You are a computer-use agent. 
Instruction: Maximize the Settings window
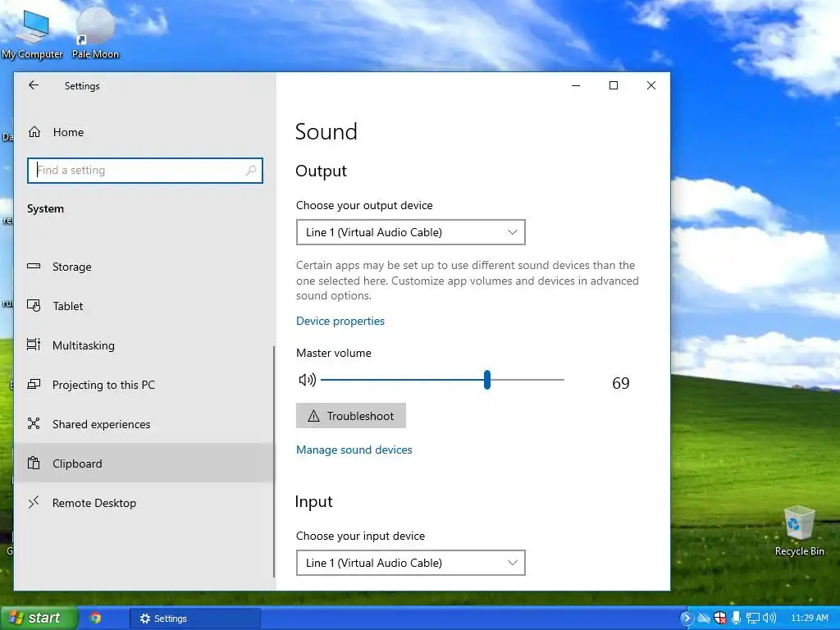pyautogui.click(x=614, y=85)
